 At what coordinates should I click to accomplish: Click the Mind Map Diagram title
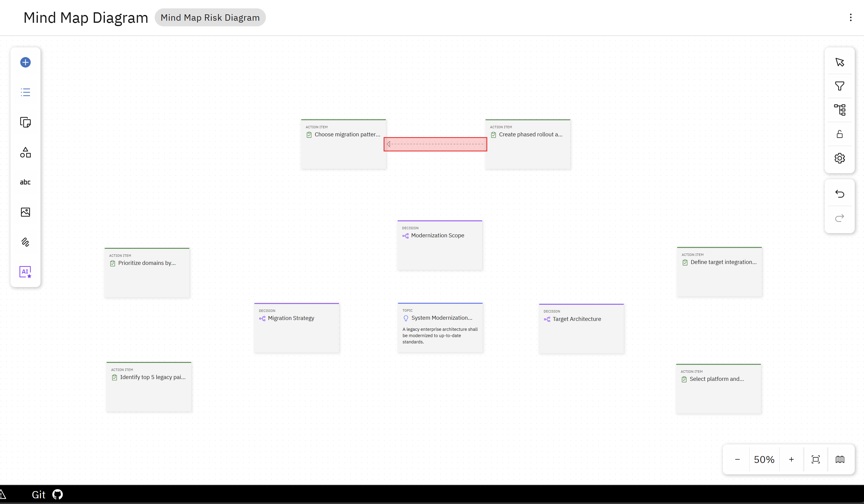(x=86, y=17)
